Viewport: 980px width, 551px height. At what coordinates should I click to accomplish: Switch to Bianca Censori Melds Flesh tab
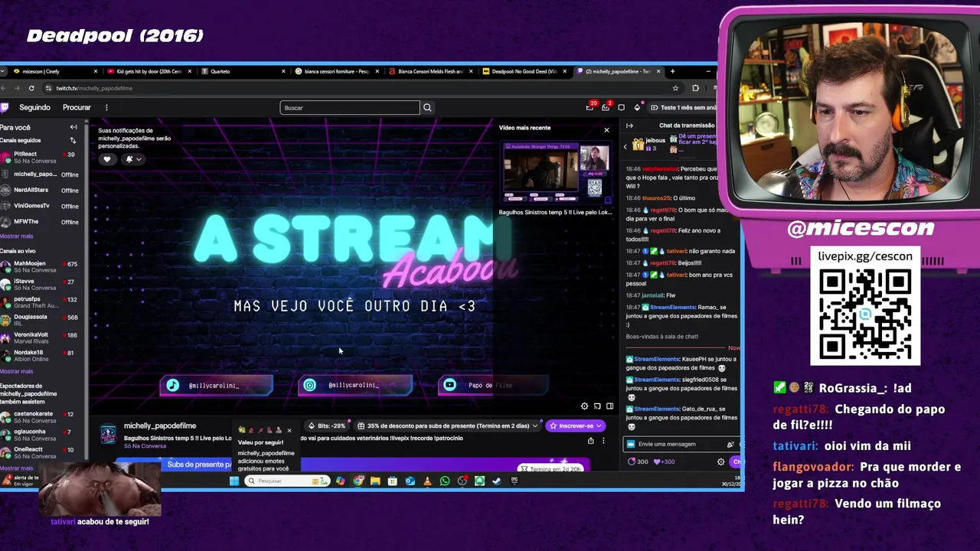430,71
